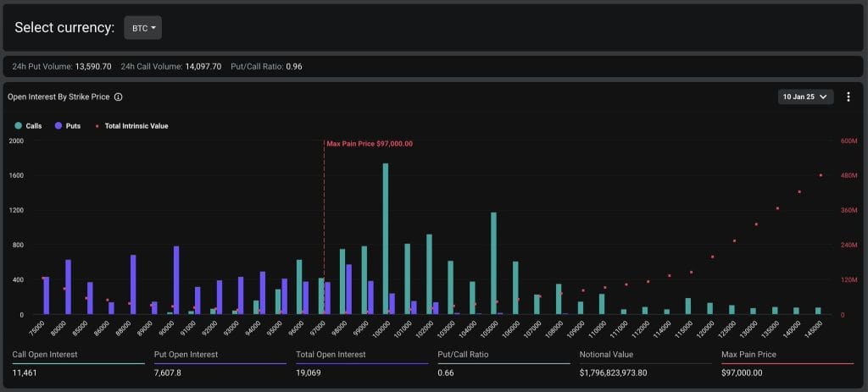Click the bottom Put/Call Ratio value 0.66
Viewport: 868px width, 392px height.
(x=446, y=373)
